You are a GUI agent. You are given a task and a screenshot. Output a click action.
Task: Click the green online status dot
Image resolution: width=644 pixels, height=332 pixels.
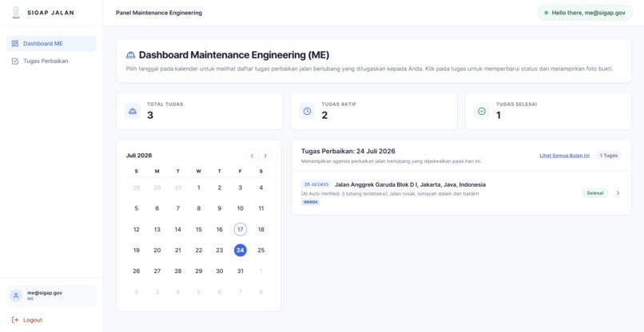(x=546, y=13)
